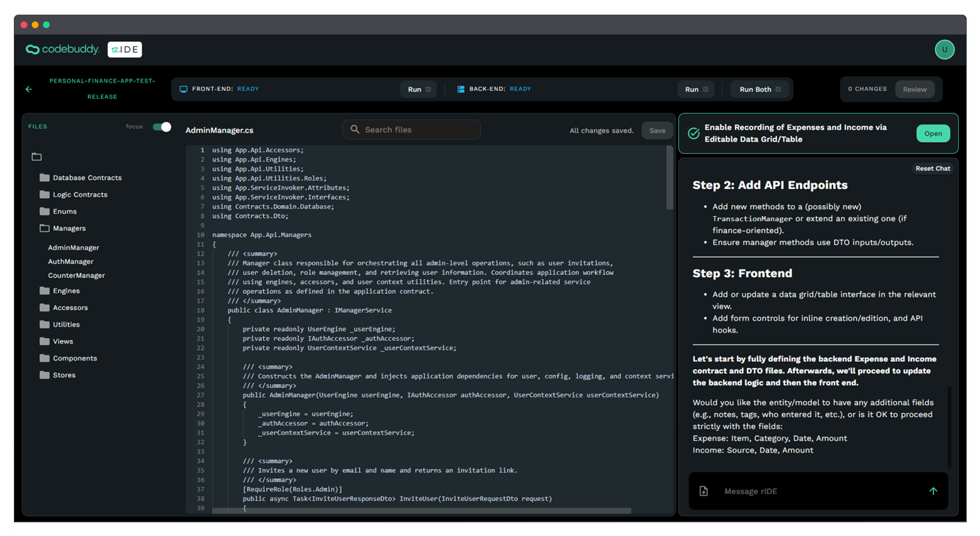This screenshot has width=980, height=536.
Task: Click the codebuddy logo
Action: click(62, 50)
